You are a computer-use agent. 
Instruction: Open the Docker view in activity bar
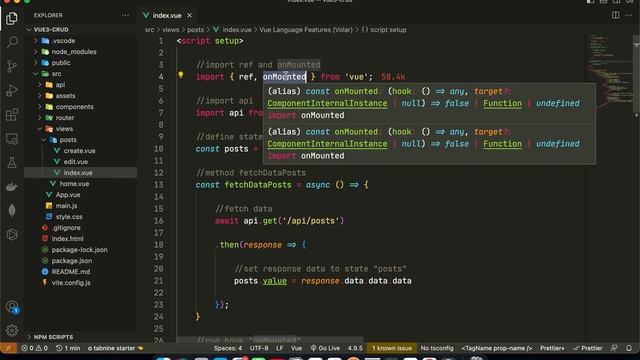(x=12, y=187)
